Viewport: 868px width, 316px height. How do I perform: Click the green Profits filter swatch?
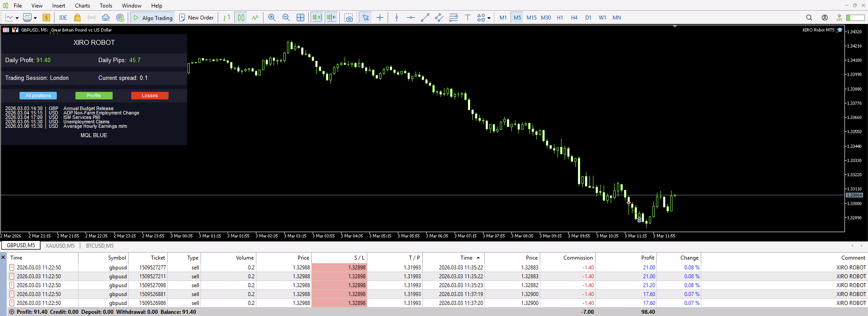94,96
